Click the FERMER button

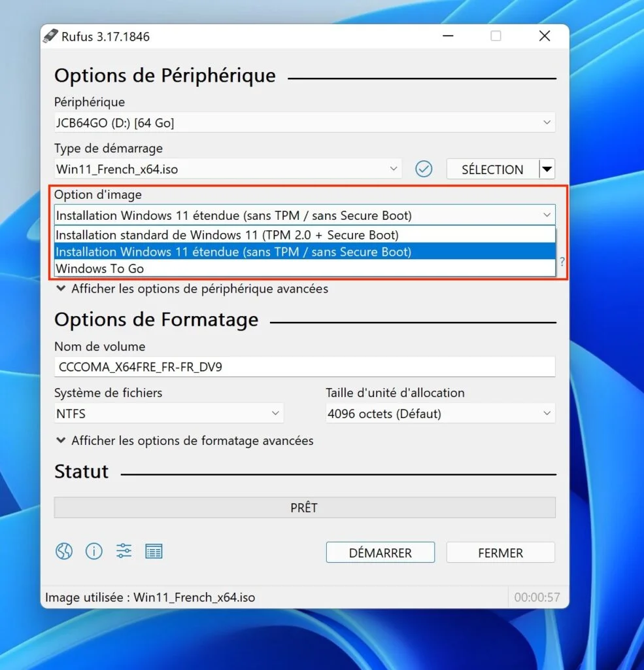coord(501,552)
